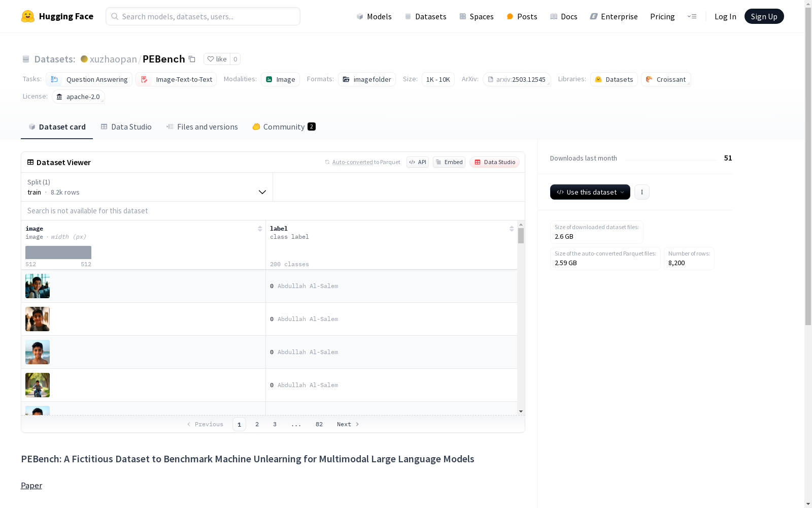
Task: Click the dataset viewer vertical scrollbar thumb
Action: coord(521,236)
